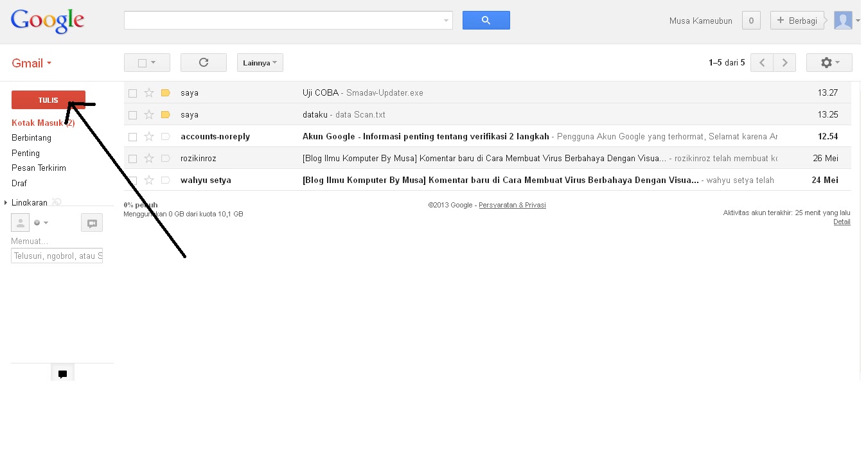Open notifications counter showing 0
The image size is (868, 472).
tap(751, 21)
